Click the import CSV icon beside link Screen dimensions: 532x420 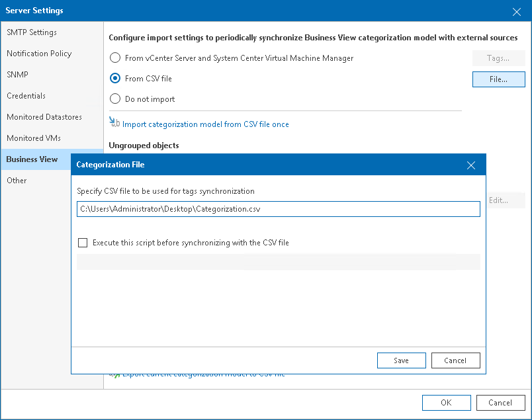[x=114, y=122]
